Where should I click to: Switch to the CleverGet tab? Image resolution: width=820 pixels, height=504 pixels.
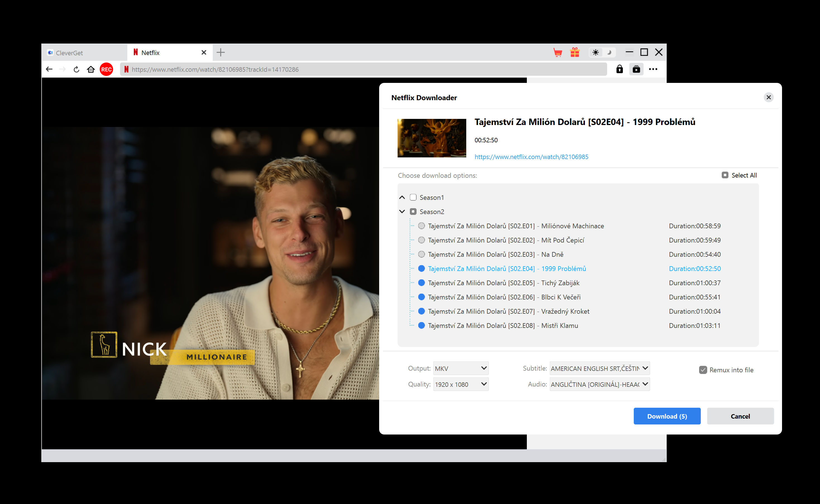point(84,53)
